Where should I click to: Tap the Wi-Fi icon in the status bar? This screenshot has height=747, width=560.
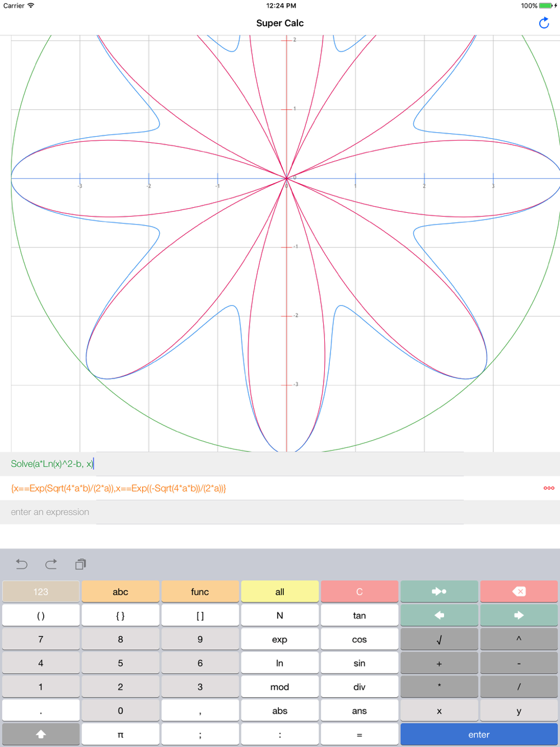tap(31, 6)
